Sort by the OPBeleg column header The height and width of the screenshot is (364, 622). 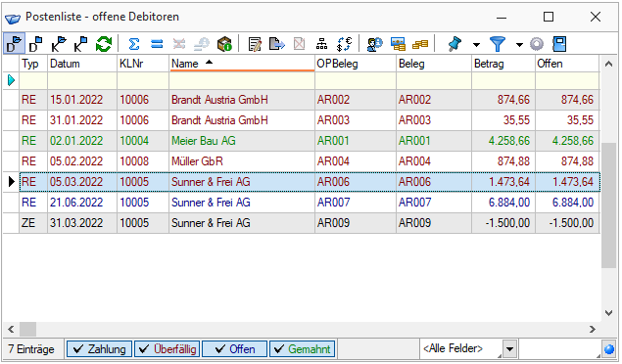point(355,64)
